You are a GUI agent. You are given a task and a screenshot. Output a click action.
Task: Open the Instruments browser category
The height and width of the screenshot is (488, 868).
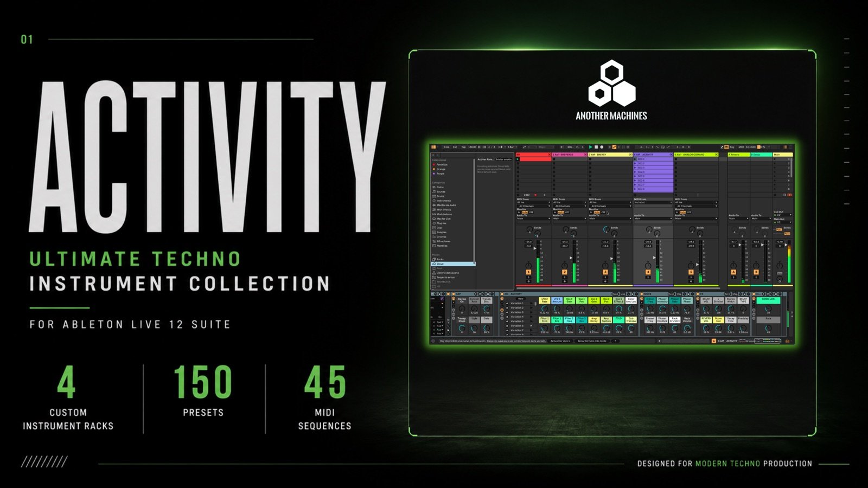[x=442, y=201]
